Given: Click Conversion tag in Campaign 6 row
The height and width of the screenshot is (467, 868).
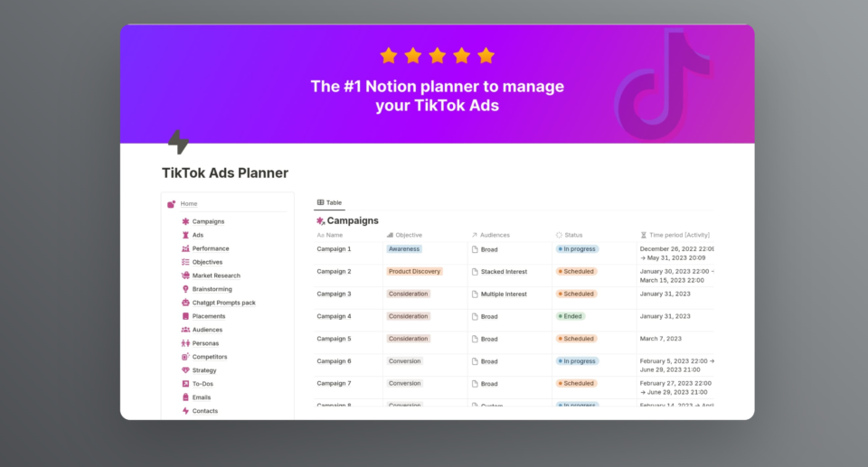Looking at the screenshot, I should [405, 361].
